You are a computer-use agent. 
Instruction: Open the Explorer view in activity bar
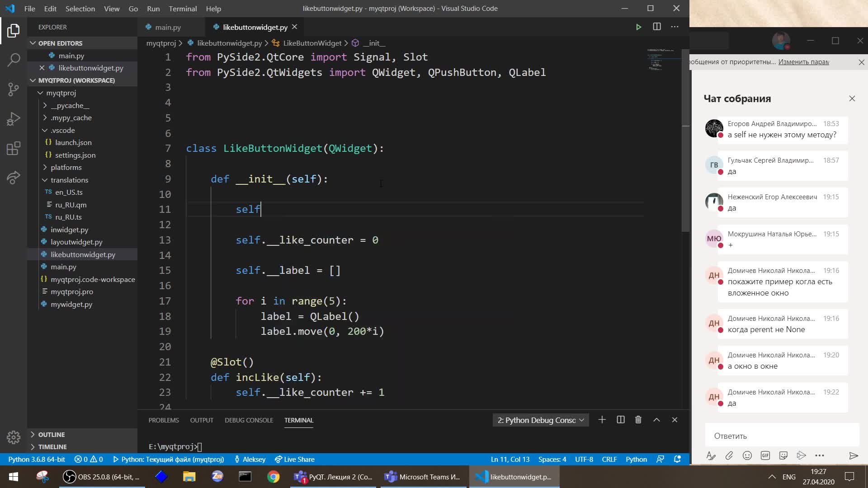[x=14, y=31]
